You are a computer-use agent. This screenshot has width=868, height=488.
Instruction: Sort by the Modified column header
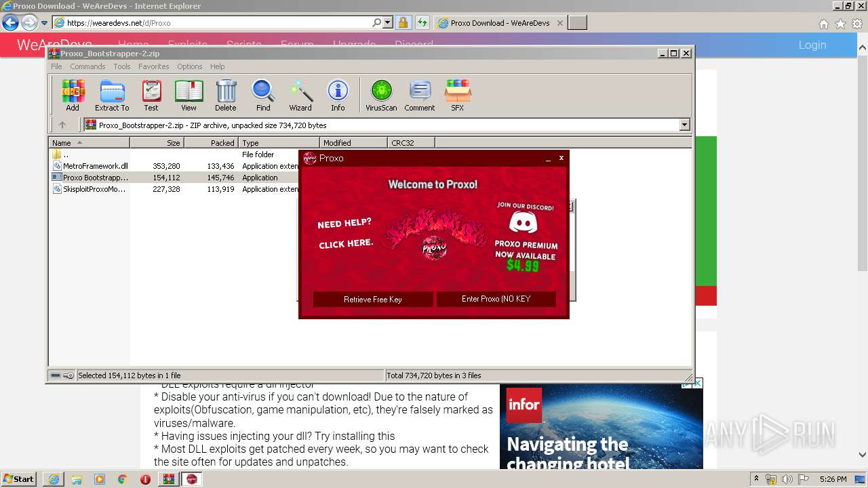pyautogui.click(x=353, y=143)
